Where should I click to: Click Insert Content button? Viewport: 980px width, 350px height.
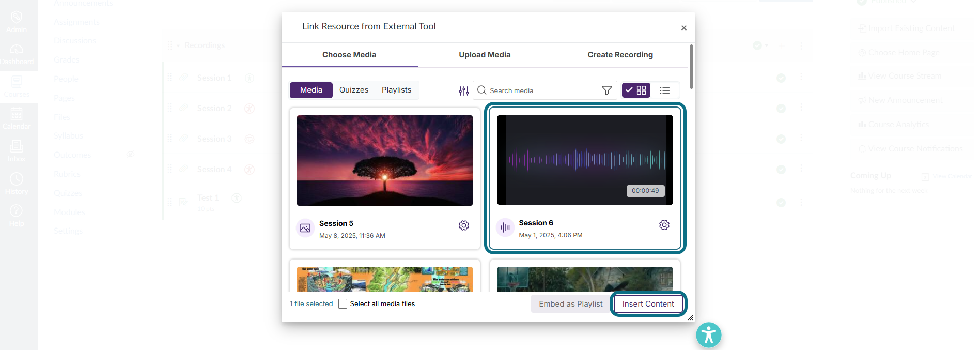tap(648, 304)
